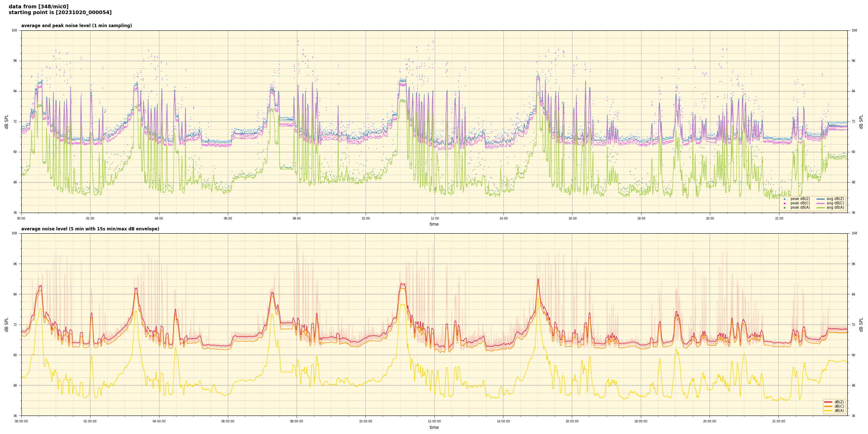The image size is (868, 434).
Task: Click the avg dB(A) legend line
Action: [x=821, y=208]
